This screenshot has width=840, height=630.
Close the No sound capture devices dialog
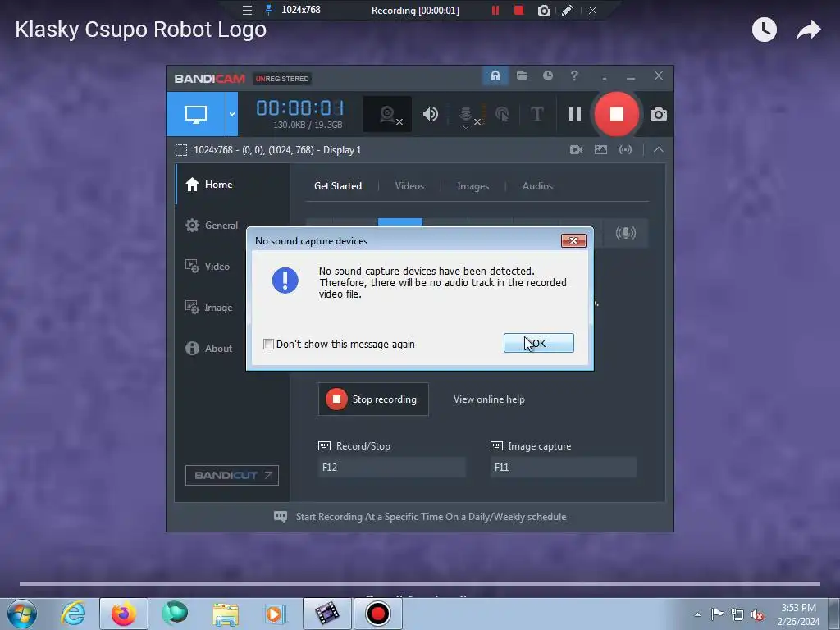click(573, 240)
